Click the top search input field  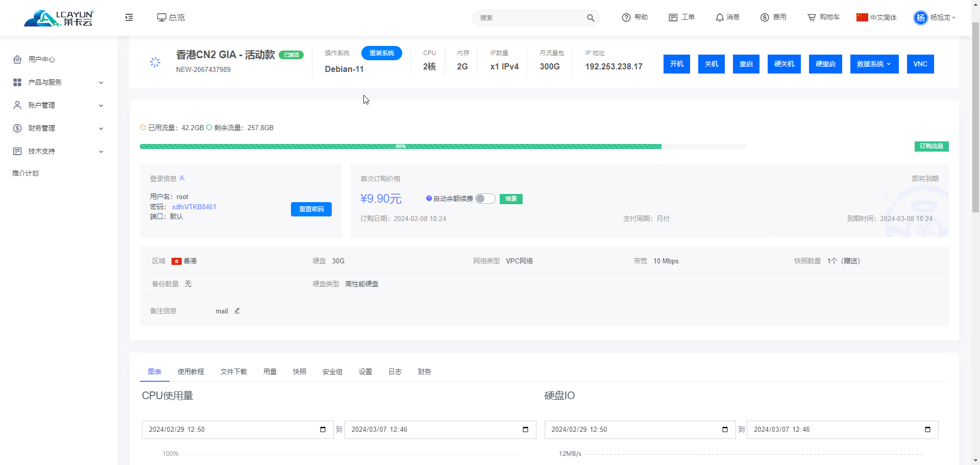[x=531, y=18]
